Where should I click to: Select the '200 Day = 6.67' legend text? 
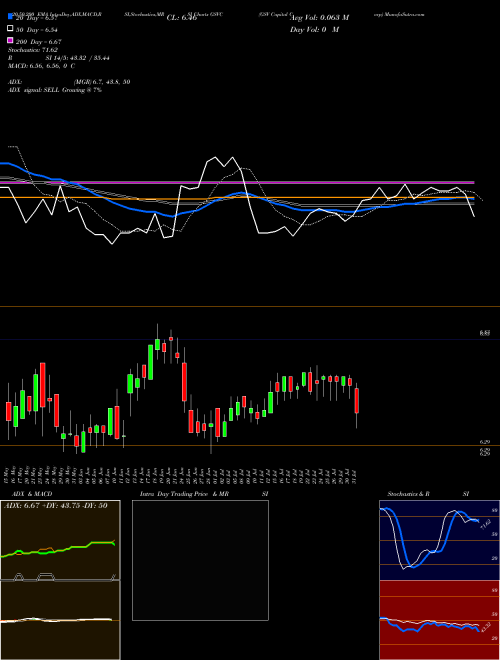pos(38,42)
